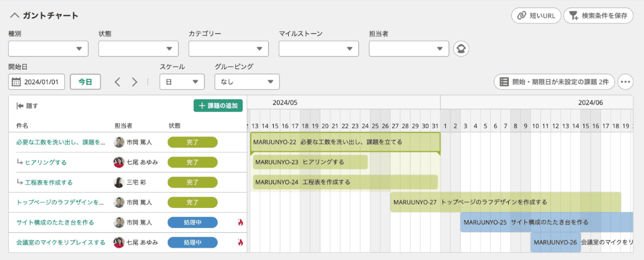Expand the マイルストーン dropdown
The height and width of the screenshot is (260, 644).
point(319,49)
